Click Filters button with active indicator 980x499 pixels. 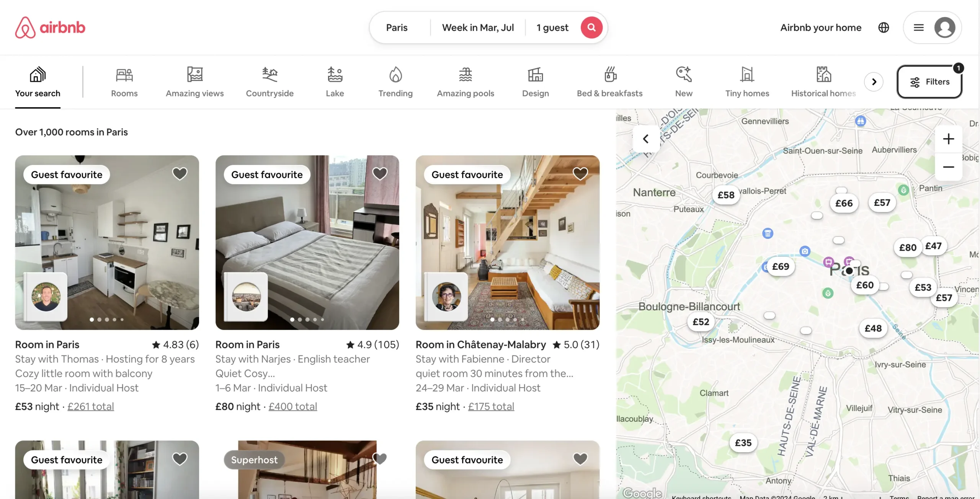pos(930,82)
